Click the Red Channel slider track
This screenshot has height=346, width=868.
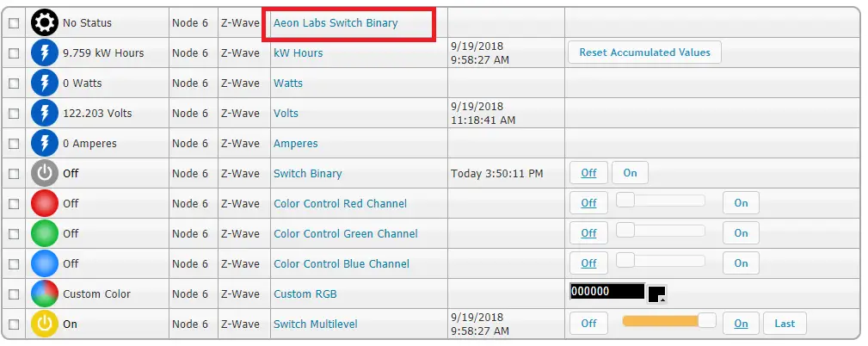pyautogui.click(x=661, y=201)
